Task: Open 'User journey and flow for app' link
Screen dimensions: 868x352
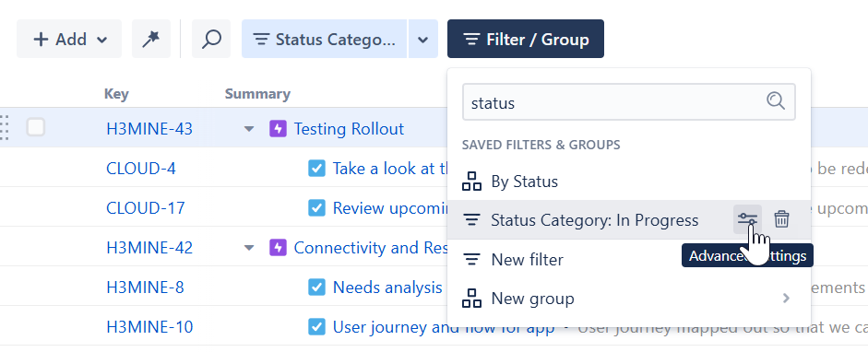Action: coord(444,327)
